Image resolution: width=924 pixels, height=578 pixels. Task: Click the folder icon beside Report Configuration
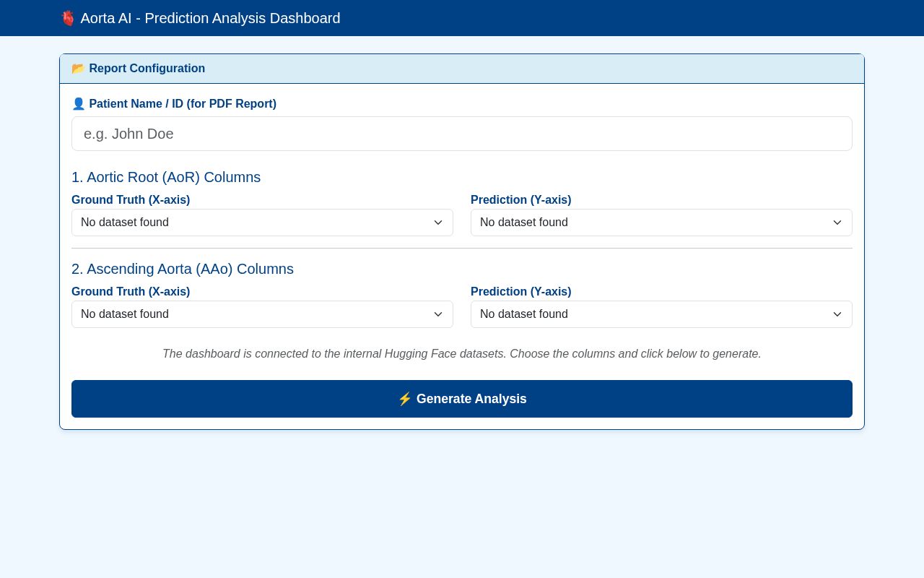tap(78, 69)
